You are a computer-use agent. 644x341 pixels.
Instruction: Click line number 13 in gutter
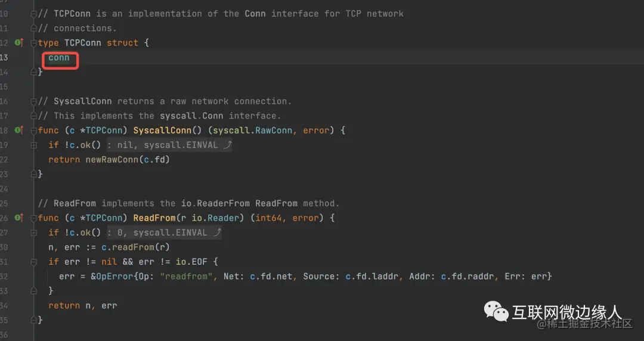pyautogui.click(x=4, y=57)
